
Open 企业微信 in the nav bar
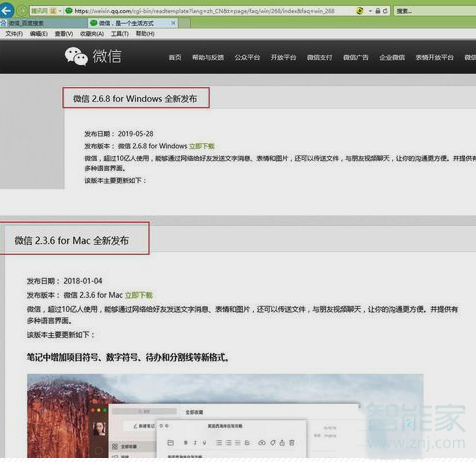(392, 57)
